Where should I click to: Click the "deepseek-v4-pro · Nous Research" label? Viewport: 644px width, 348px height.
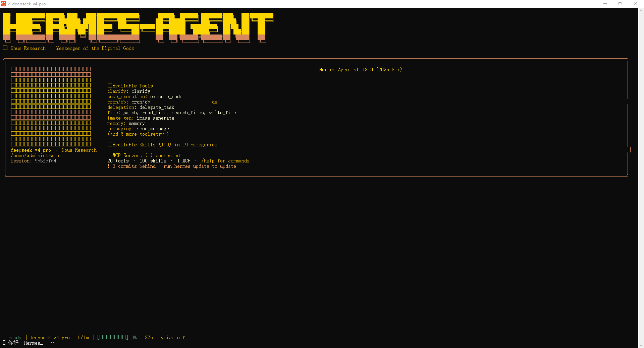[x=54, y=150]
